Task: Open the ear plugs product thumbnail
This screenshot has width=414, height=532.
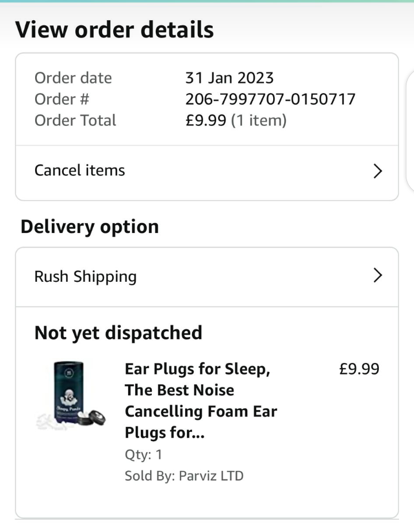Action: 70,396
